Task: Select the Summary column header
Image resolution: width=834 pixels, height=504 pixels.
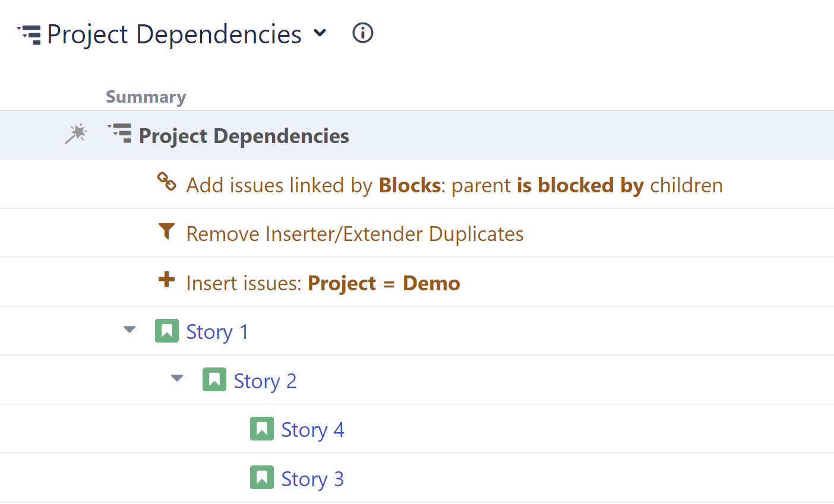Action: tap(146, 97)
